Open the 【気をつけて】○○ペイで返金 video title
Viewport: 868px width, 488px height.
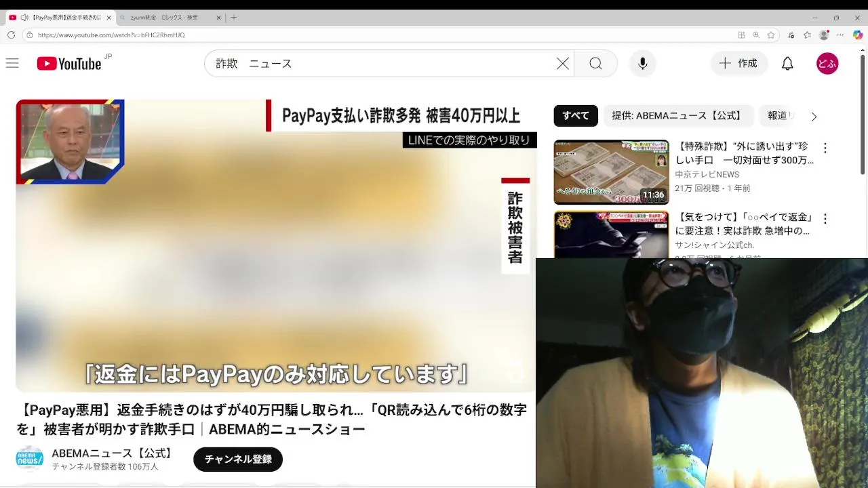[744, 224]
